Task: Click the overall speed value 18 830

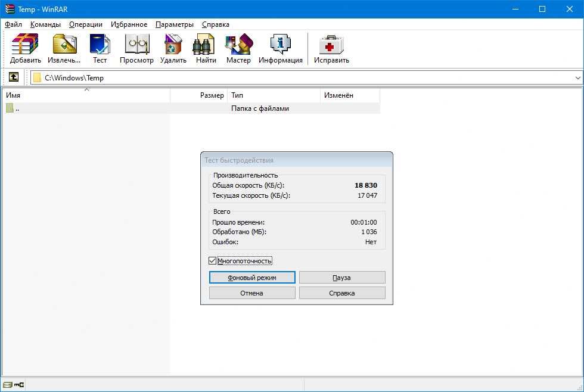Action: coord(366,185)
